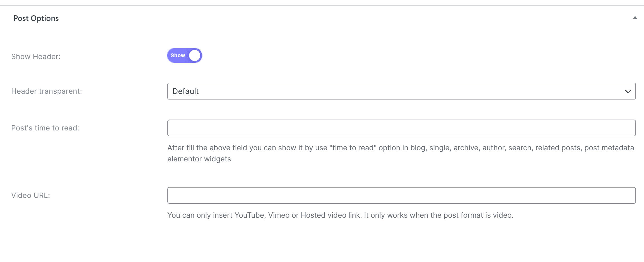Focus the Post's time to read field
The width and height of the screenshot is (644, 262).
click(x=401, y=128)
